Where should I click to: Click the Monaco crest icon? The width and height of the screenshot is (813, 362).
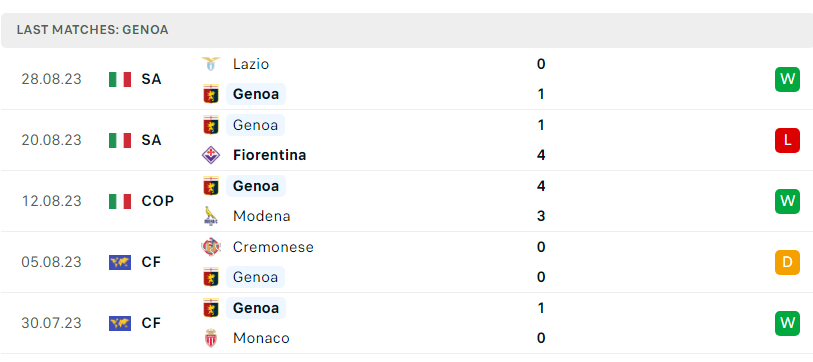pyautogui.click(x=211, y=338)
